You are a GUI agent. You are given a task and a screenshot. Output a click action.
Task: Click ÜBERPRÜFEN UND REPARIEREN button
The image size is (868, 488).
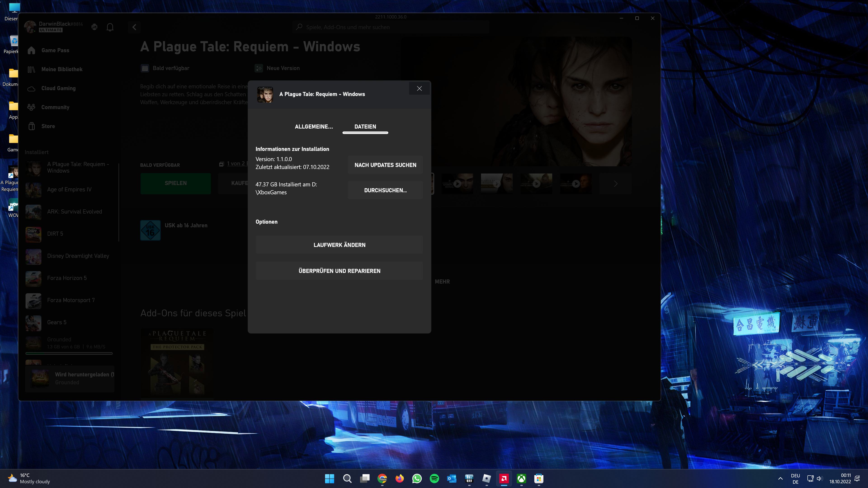[339, 271]
